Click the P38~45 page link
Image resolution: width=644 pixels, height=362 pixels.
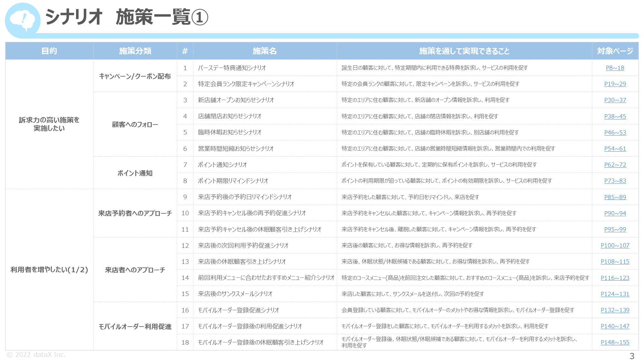pos(615,116)
